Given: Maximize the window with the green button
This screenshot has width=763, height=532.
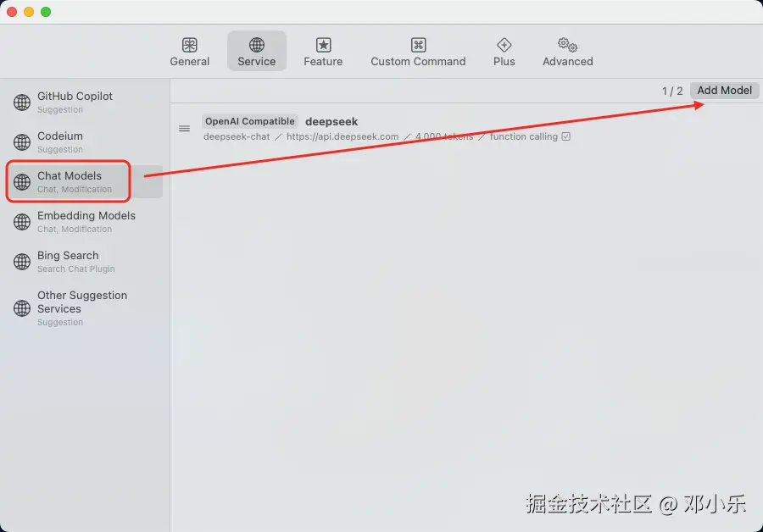Looking at the screenshot, I should pyautogui.click(x=46, y=12).
